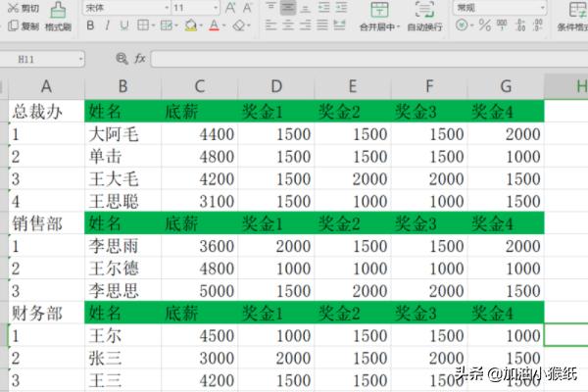Click the Copy (复制) icon
This screenshot has width=588, height=392.
[x=13, y=25]
